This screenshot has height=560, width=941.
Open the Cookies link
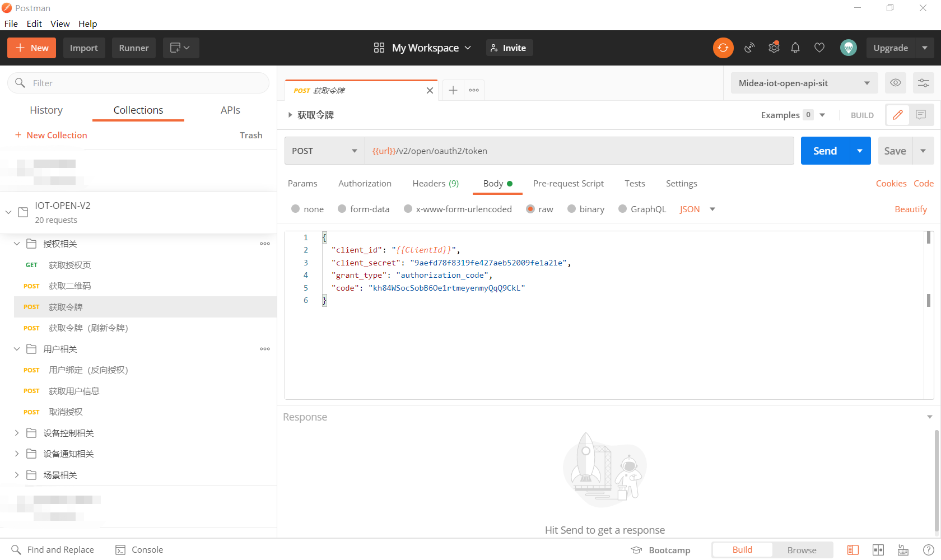891,184
